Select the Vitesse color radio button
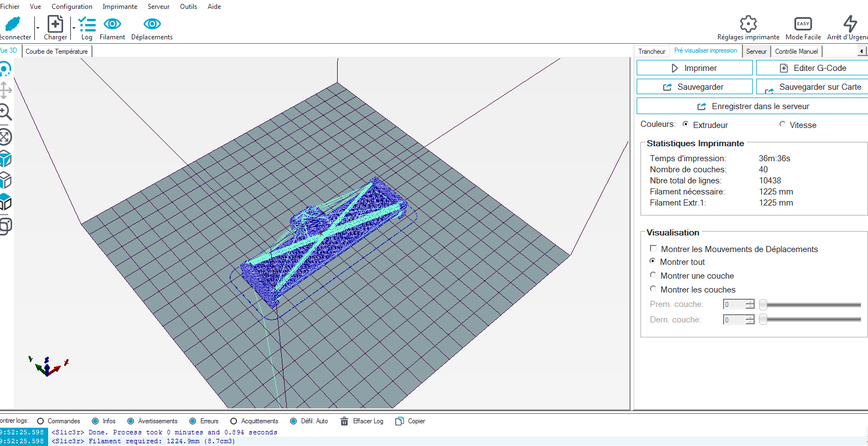Viewport: 868px width, 446px height. (782, 124)
